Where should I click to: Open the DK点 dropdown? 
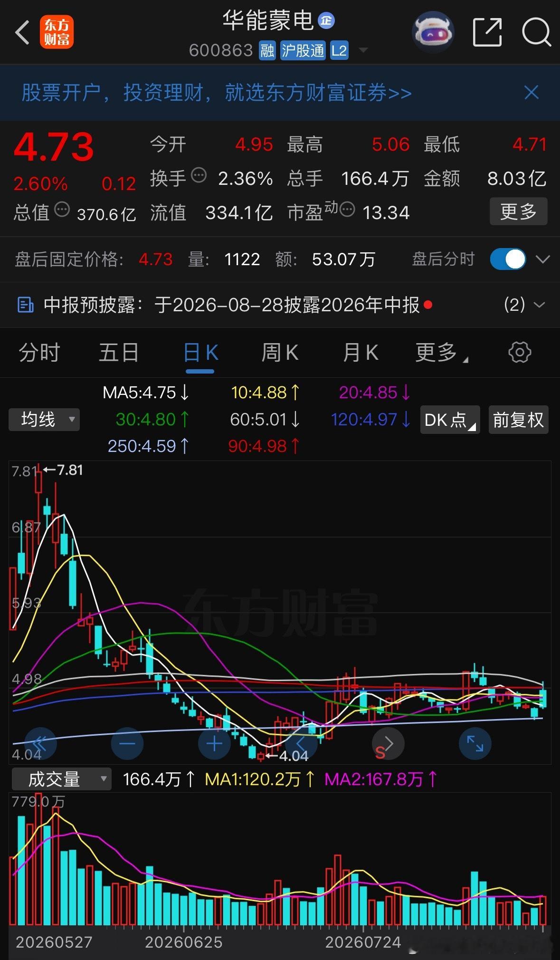450,420
